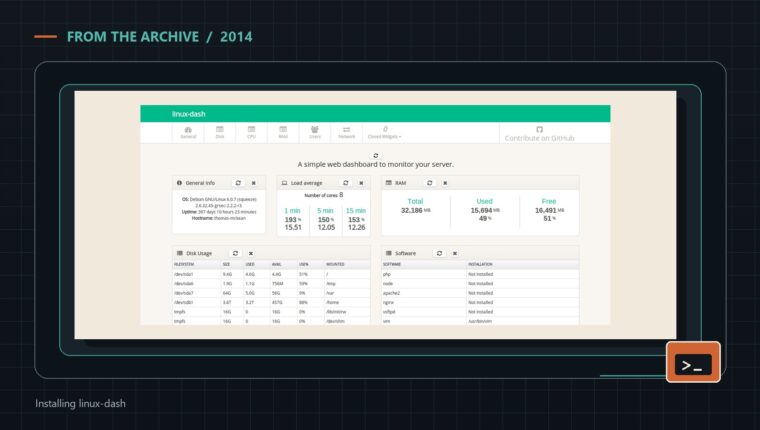The height and width of the screenshot is (430, 760).
Task: Expand the Closed Widgets dropdown
Action: [x=384, y=132]
